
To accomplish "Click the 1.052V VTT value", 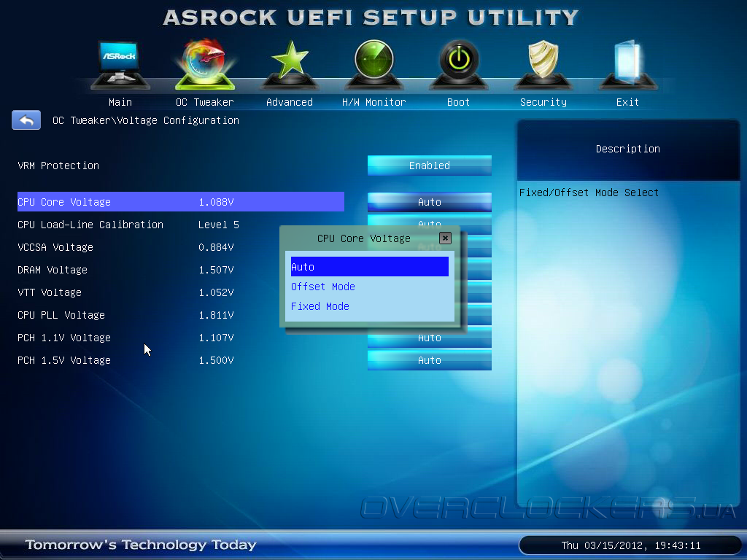I will 216,292.
